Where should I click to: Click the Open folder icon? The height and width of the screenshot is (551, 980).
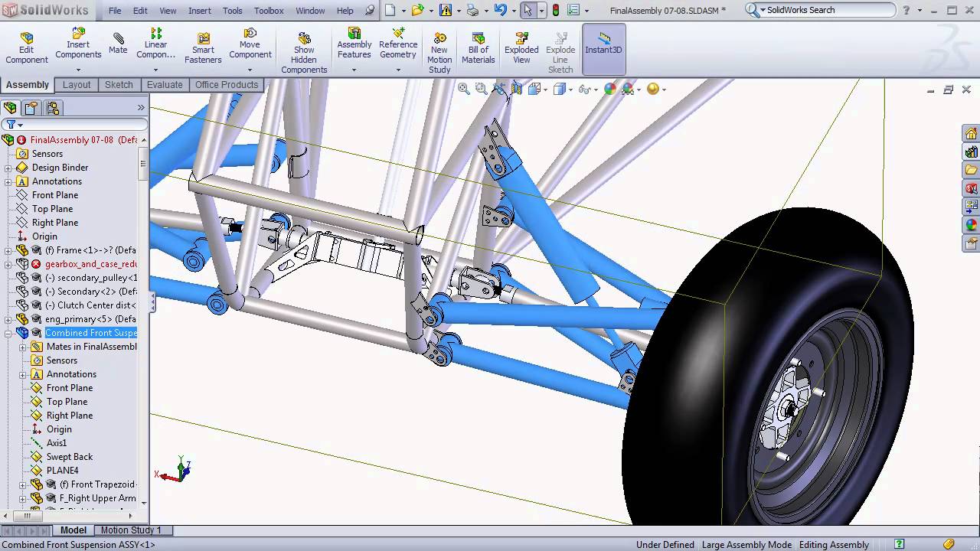[417, 11]
